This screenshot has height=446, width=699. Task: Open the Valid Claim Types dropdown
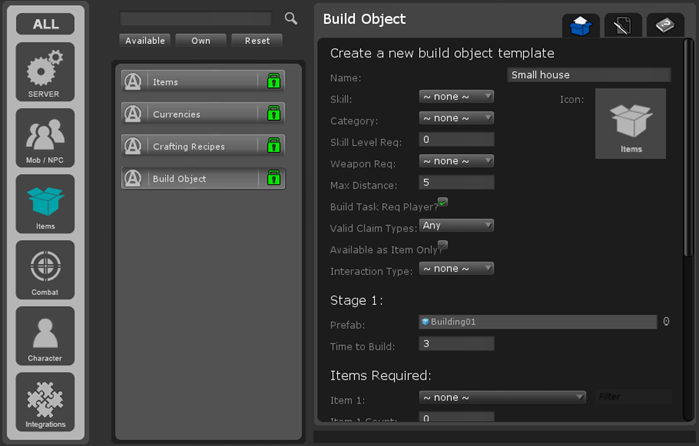click(456, 225)
